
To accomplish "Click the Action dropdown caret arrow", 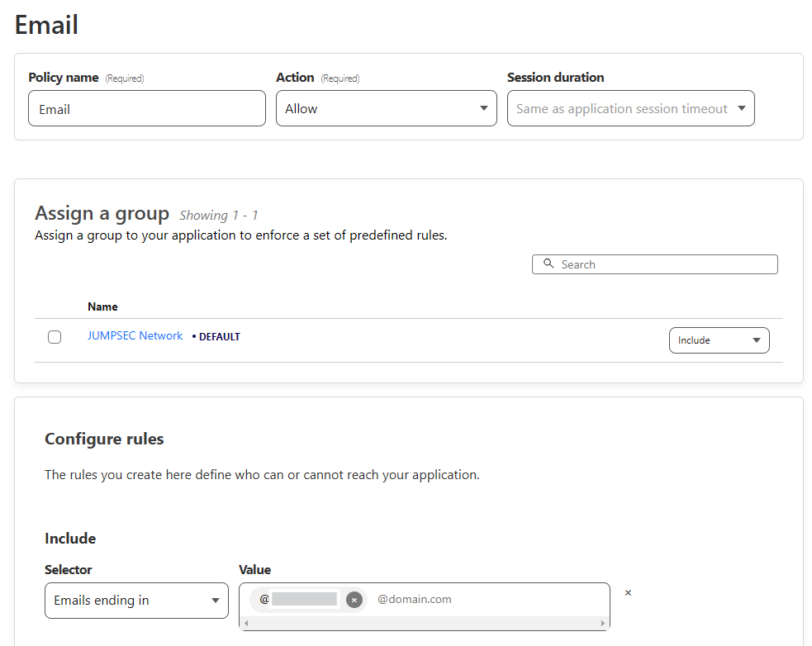I will 483,109.
